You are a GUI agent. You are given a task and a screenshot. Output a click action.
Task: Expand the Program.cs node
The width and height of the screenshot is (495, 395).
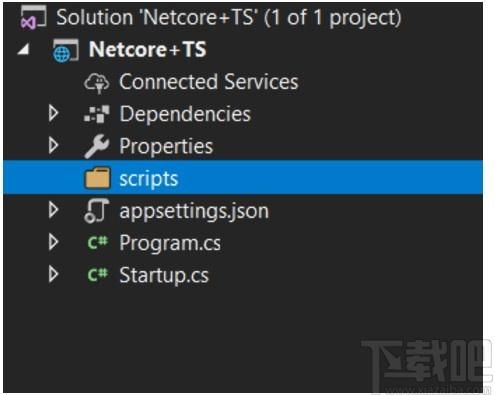pyautogui.click(x=53, y=242)
